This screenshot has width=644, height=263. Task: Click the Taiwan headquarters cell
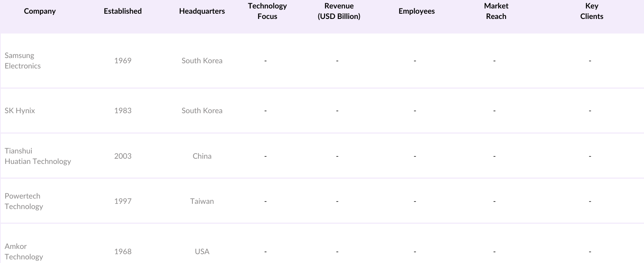coord(202,201)
